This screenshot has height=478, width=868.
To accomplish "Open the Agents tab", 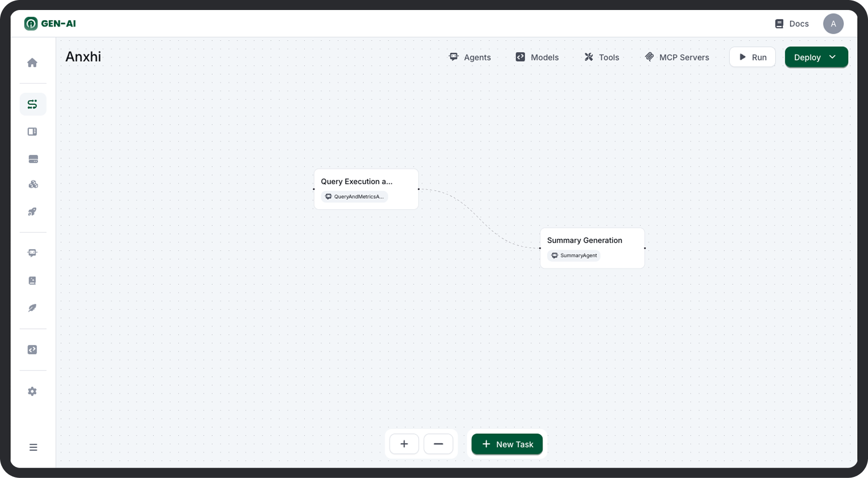I will [470, 57].
